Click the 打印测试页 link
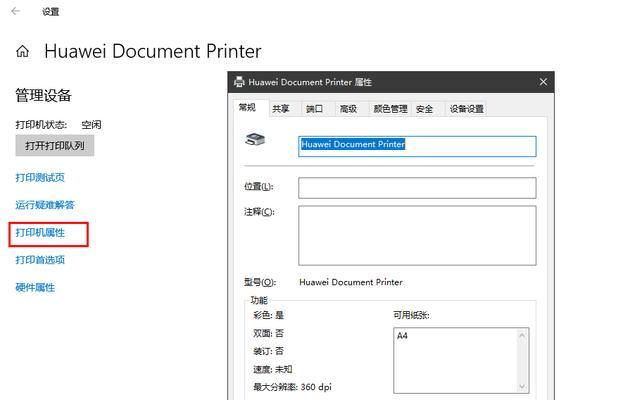 click(x=40, y=178)
